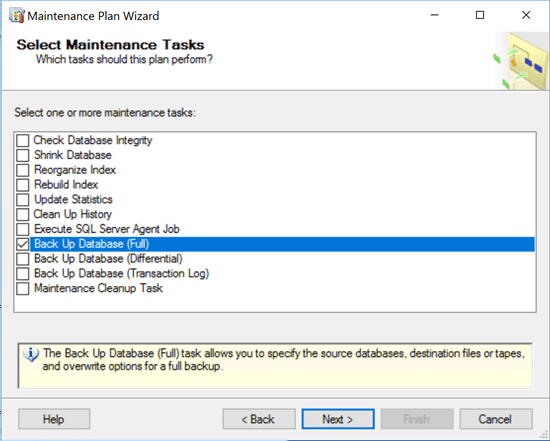The width and height of the screenshot is (550, 441).
Task: Uncheck Back Up Database (Full) checkbox
Action: 23,244
